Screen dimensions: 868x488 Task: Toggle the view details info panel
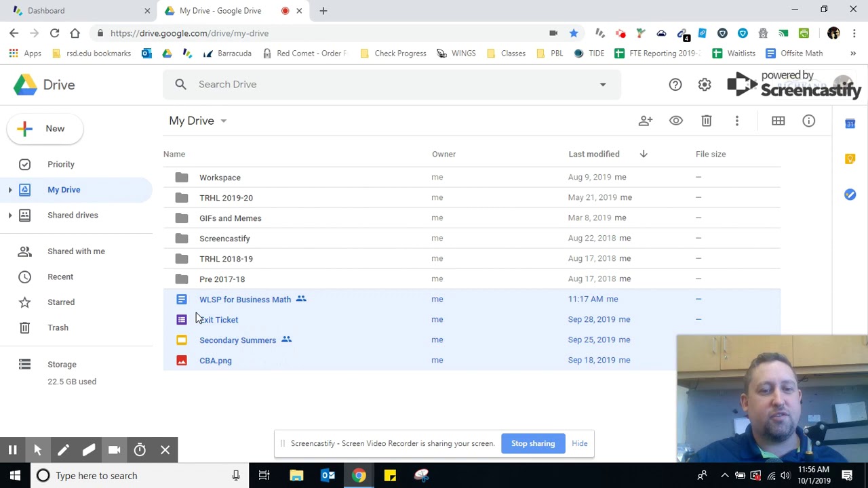(x=808, y=121)
